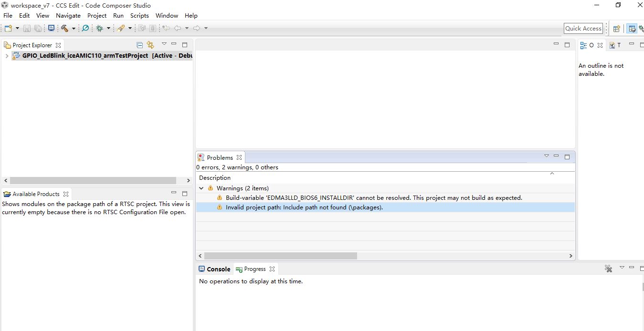The height and width of the screenshot is (331, 644).
Task: Select the Console tab
Action: (x=214, y=269)
